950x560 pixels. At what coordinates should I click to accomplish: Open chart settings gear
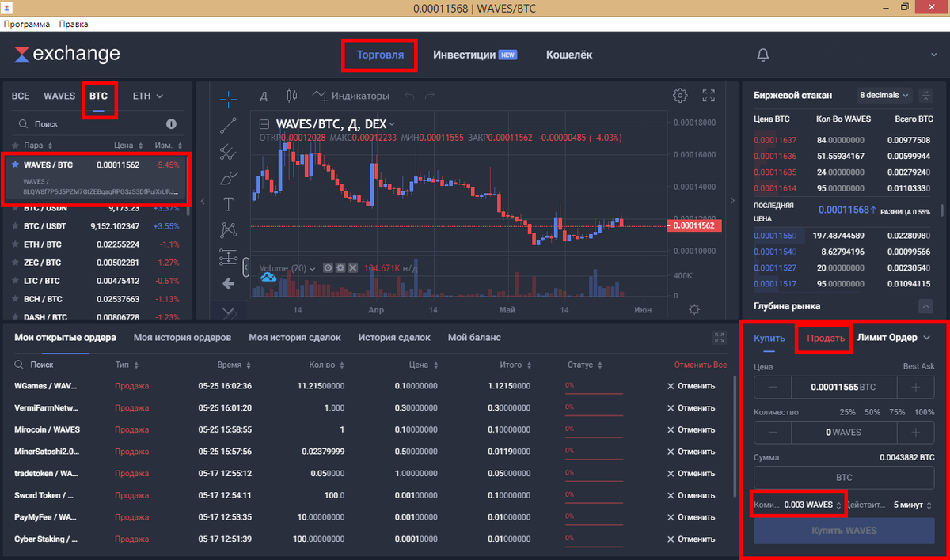[680, 96]
